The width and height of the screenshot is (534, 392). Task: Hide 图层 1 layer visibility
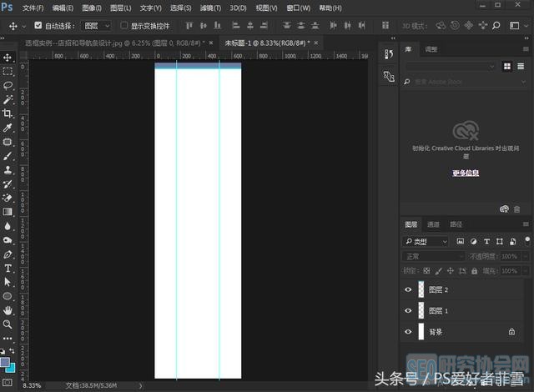coord(408,310)
